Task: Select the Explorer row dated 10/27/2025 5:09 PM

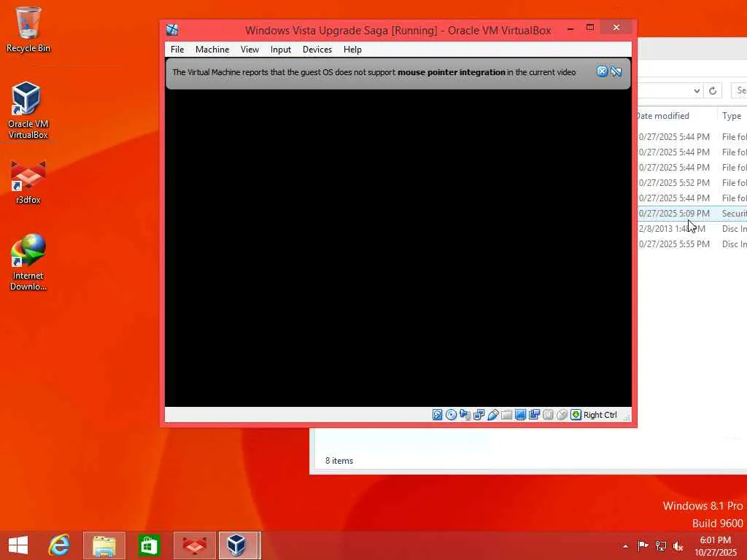Action: click(x=692, y=214)
